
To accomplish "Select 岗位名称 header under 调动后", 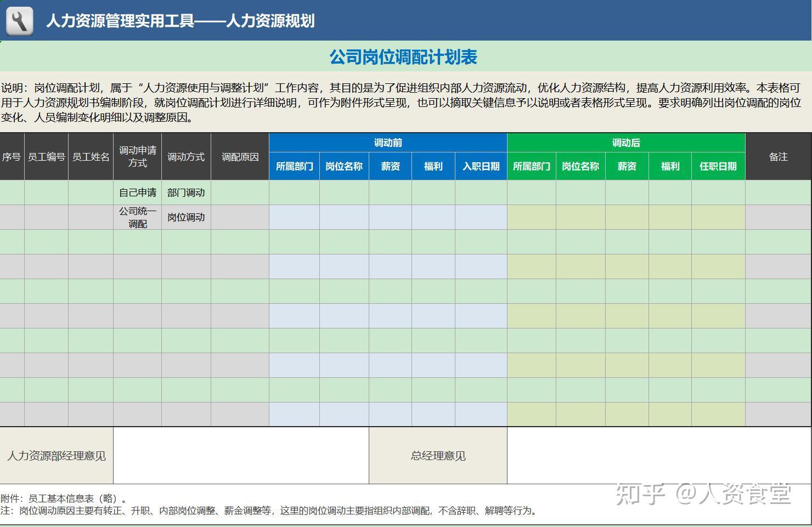I will (x=580, y=166).
